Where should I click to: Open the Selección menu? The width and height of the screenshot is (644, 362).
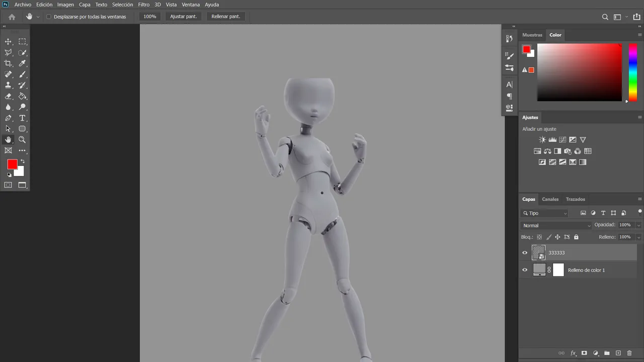point(122,5)
